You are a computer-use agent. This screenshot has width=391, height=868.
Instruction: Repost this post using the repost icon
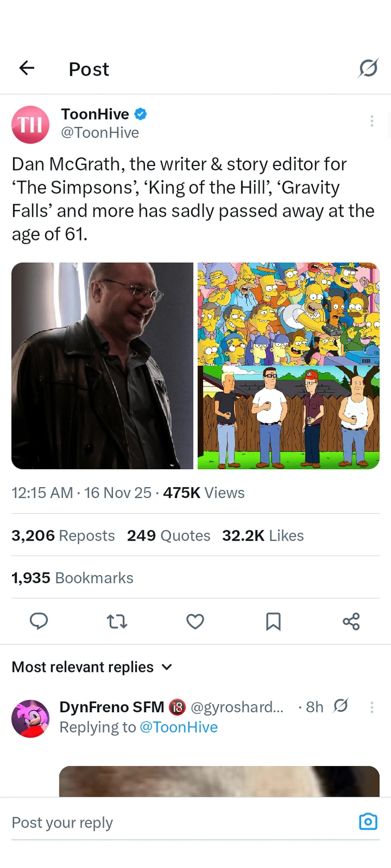click(x=117, y=622)
